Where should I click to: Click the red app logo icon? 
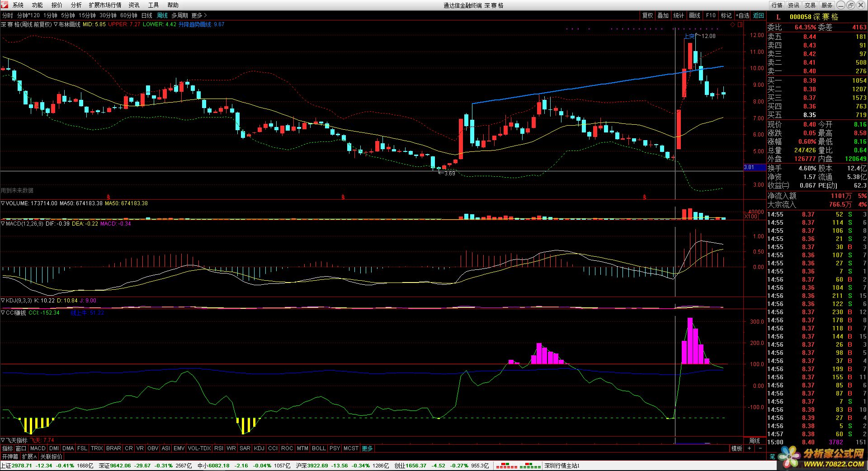5,5
